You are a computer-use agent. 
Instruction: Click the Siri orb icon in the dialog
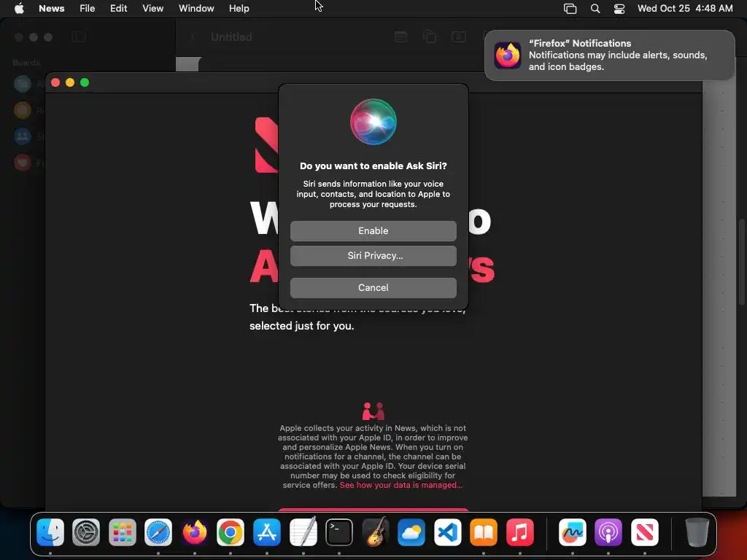point(373,122)
